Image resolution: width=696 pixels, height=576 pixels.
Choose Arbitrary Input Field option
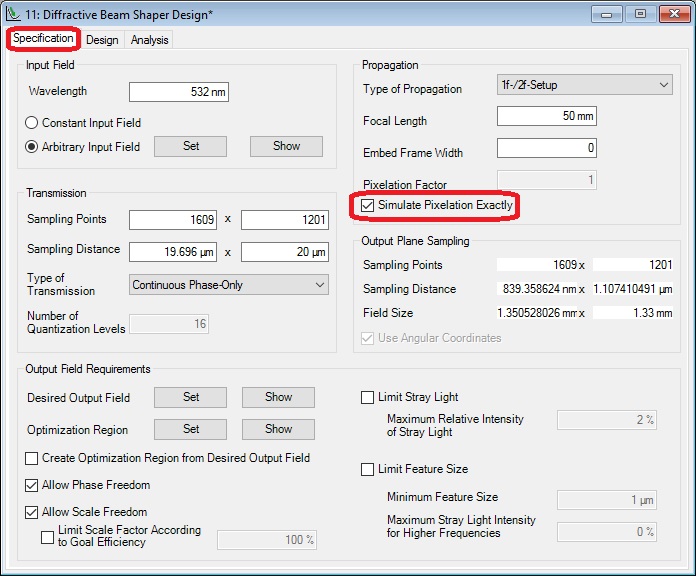click(x=33, y=147)
